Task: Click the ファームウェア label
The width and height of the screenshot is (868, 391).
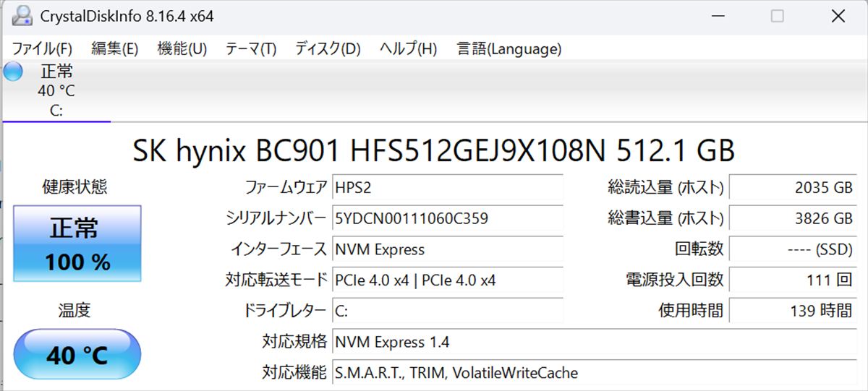Action: 286,188
